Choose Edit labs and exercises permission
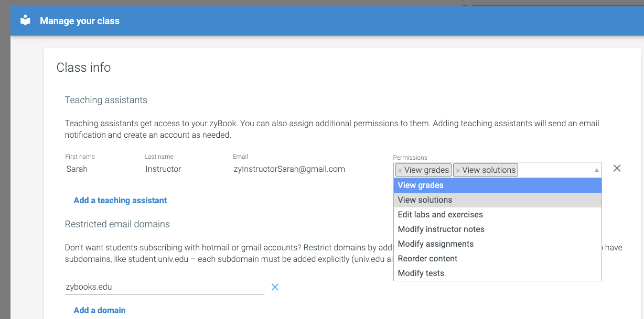The height and width of the screenshot is (319, 644). [x=440, y=215]
